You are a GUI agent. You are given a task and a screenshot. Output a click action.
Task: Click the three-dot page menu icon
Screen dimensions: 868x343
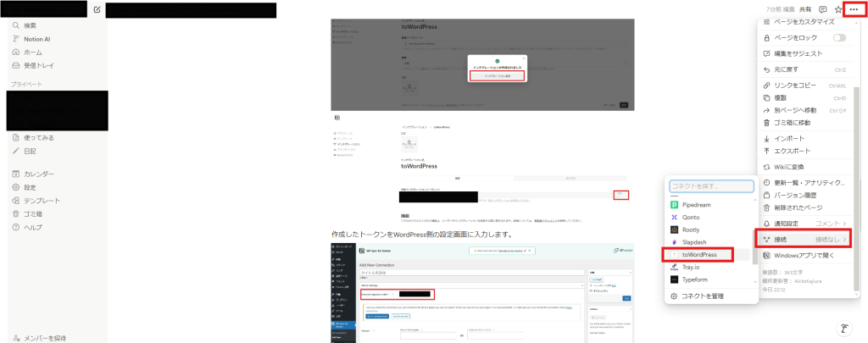pyautogui.click(x=854, y=9)
